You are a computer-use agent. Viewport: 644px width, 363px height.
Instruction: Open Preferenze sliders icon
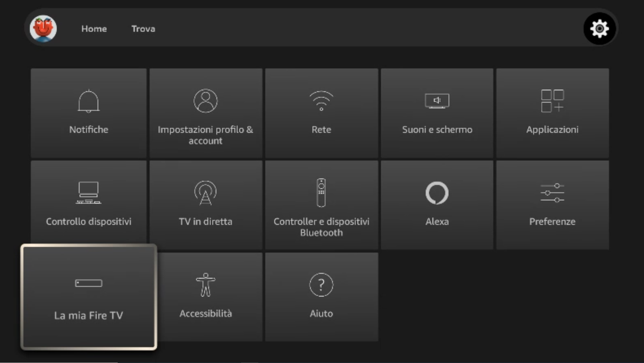click(552, 193)
